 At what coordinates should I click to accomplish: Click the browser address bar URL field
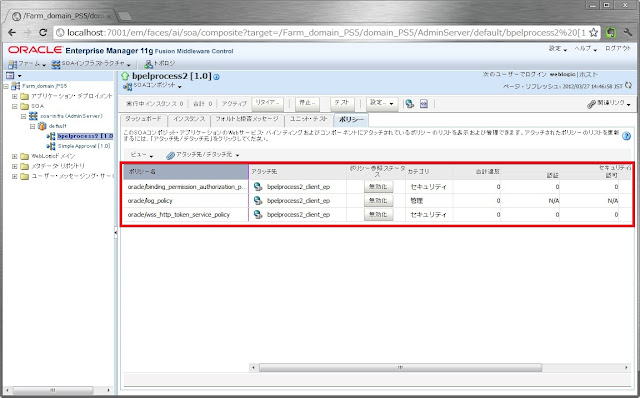tap(327, 33)
